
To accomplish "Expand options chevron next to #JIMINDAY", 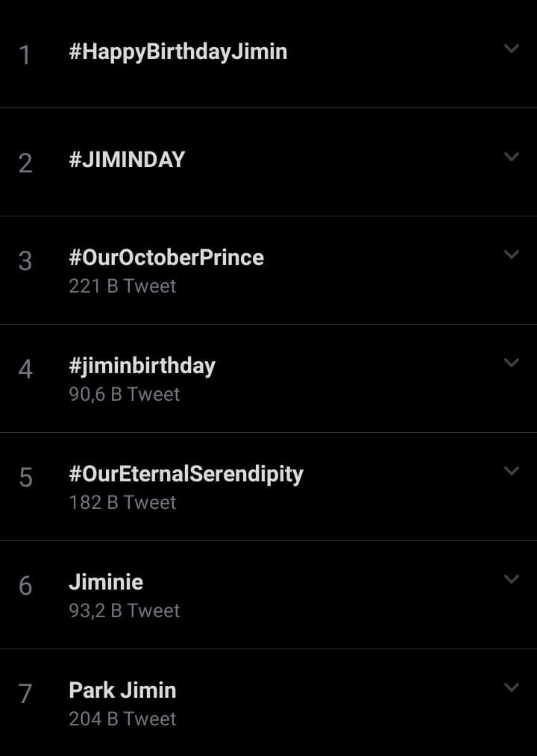I will [511, 157].
